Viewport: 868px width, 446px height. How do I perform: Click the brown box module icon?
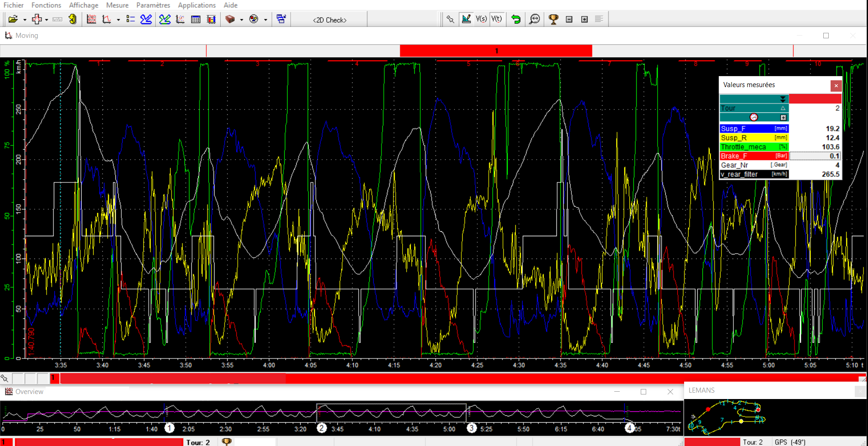pyautogui.click(x=230, y=19)
